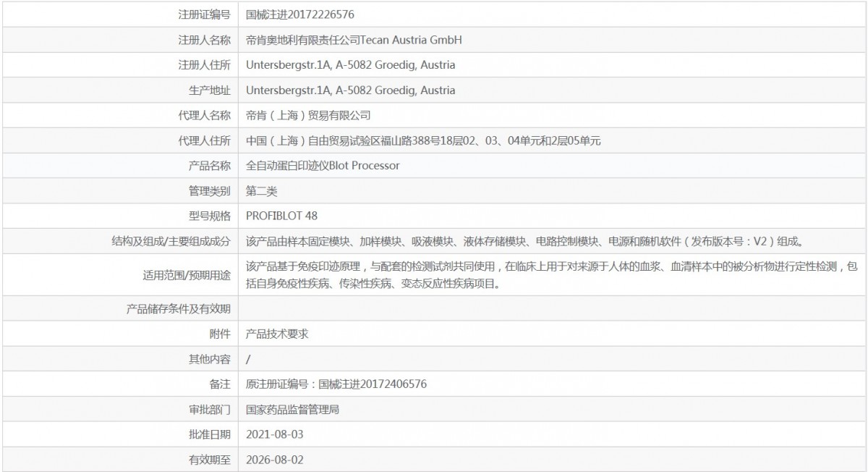Click the label 产品储存条件及有效期
This screenshot has width=868, height=472.
tap(179, 309)
